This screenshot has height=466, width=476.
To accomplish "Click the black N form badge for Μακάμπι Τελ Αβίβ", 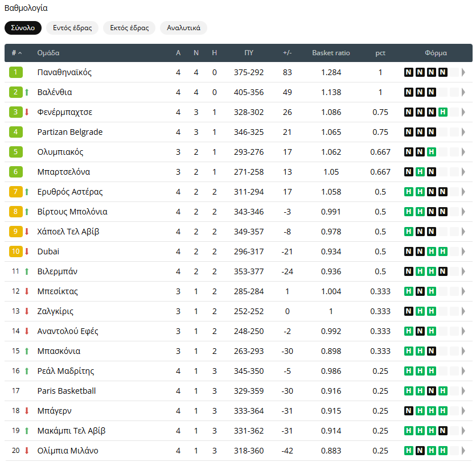I will [442, 431].
